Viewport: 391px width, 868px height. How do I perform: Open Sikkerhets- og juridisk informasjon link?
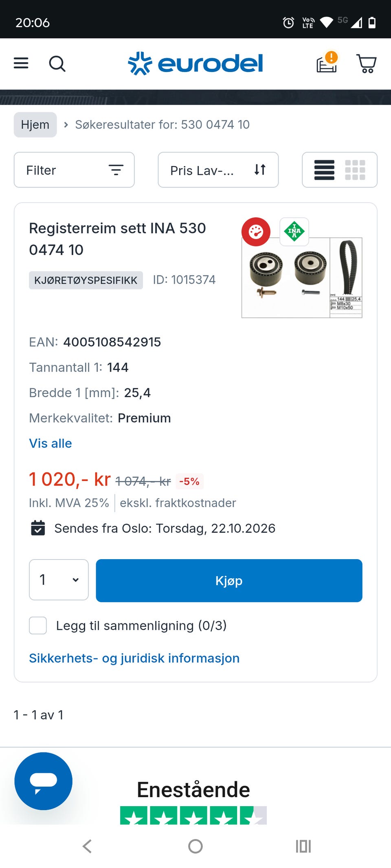click(x=134, y=658)
